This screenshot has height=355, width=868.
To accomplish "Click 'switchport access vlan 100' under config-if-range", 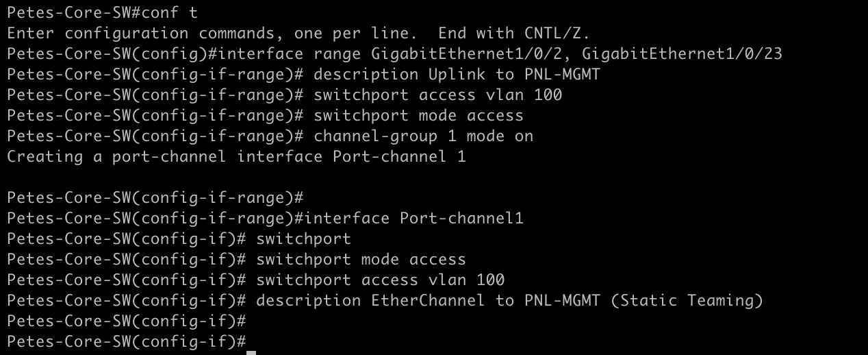I will (x=437, y=95).
